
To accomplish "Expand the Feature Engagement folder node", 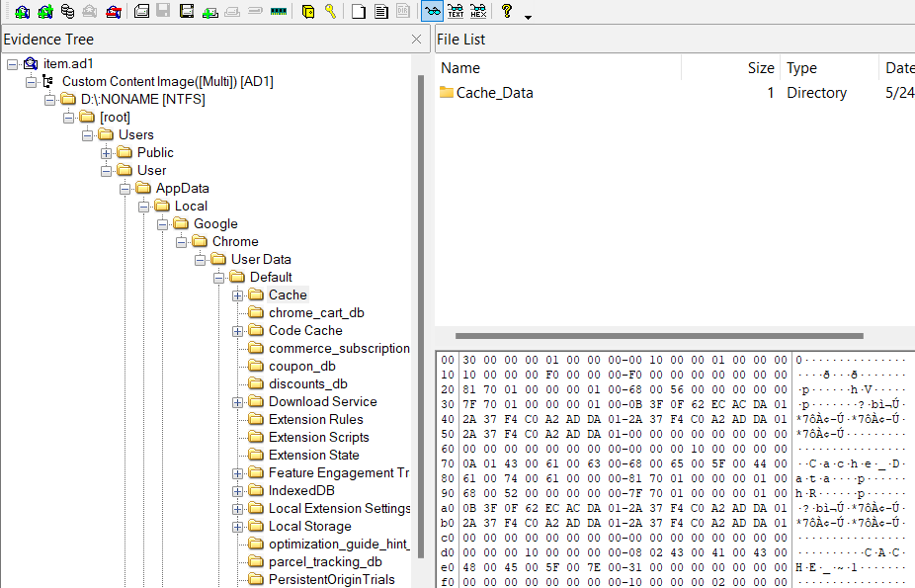I will (x=237, y=473).
